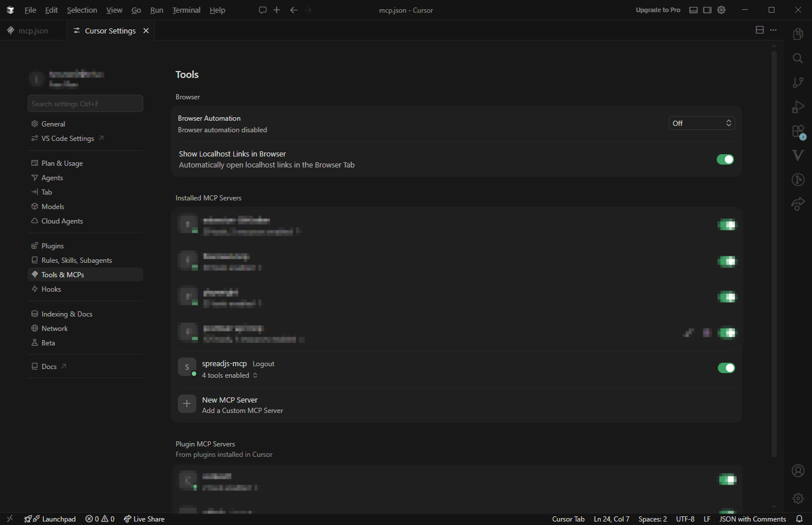The image size is (812, 525).
Task: Switch to the mcp.json tab
Action: point(33,31)
